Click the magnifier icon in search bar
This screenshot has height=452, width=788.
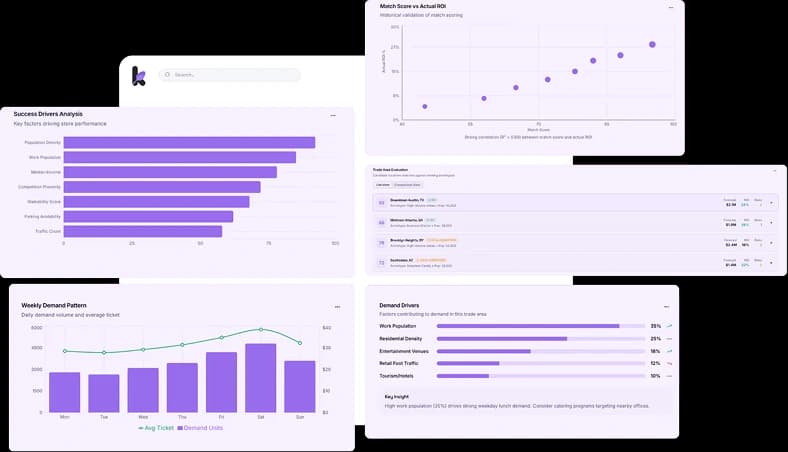167,75
